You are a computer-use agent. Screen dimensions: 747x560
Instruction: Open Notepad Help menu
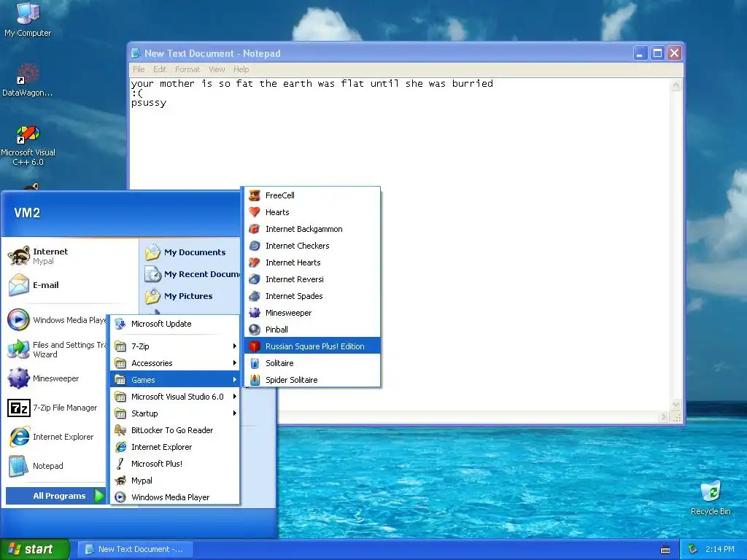tap(241, 69)
